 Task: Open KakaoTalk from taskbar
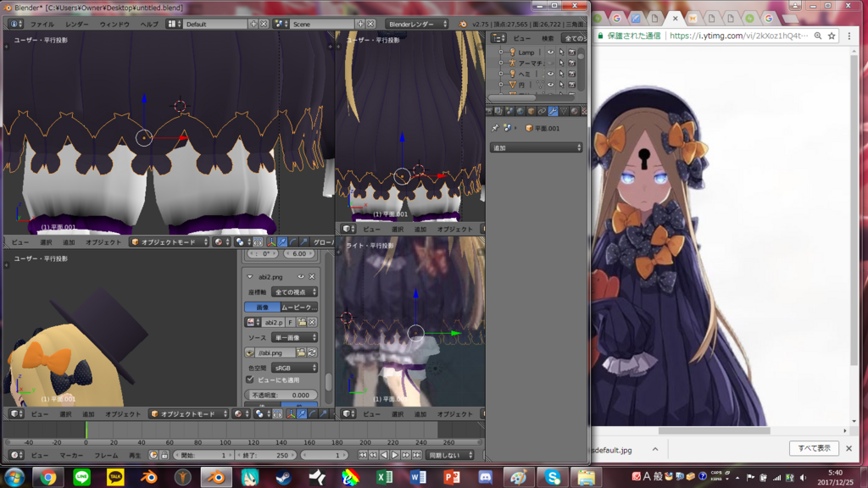coord(115,477)
